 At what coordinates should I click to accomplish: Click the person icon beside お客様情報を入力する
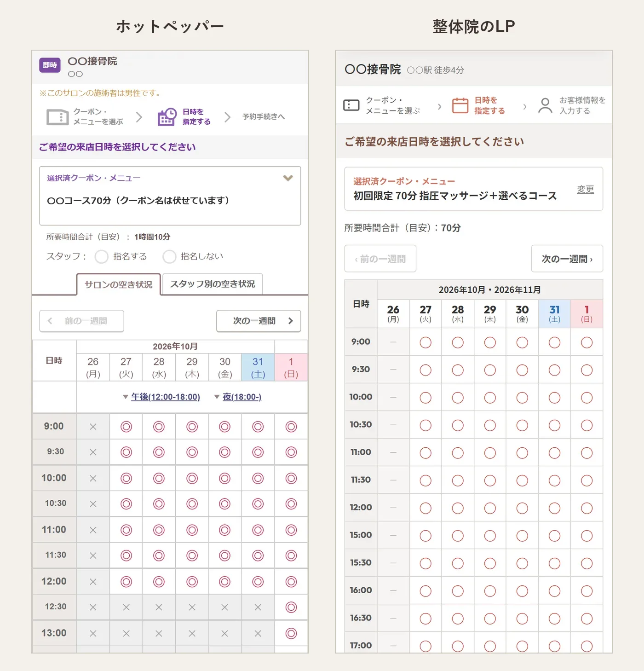point(545,105)
